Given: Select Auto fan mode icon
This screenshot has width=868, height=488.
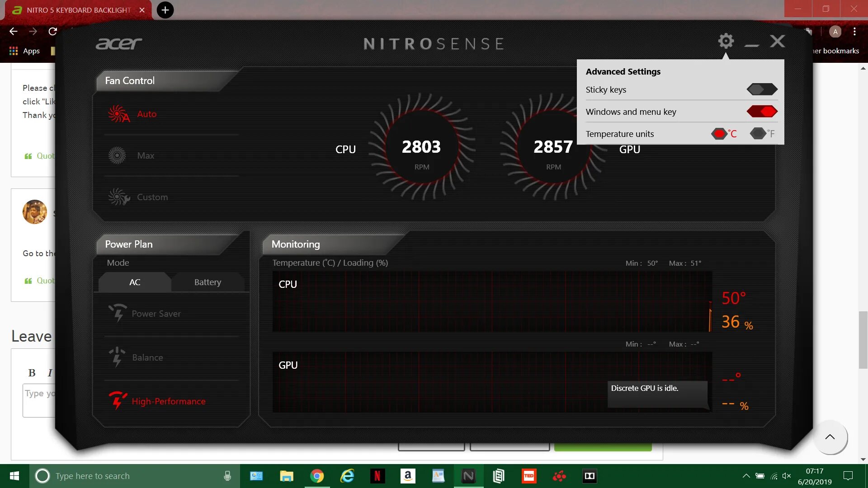Looking at the screenshot, I should [118, 114].
